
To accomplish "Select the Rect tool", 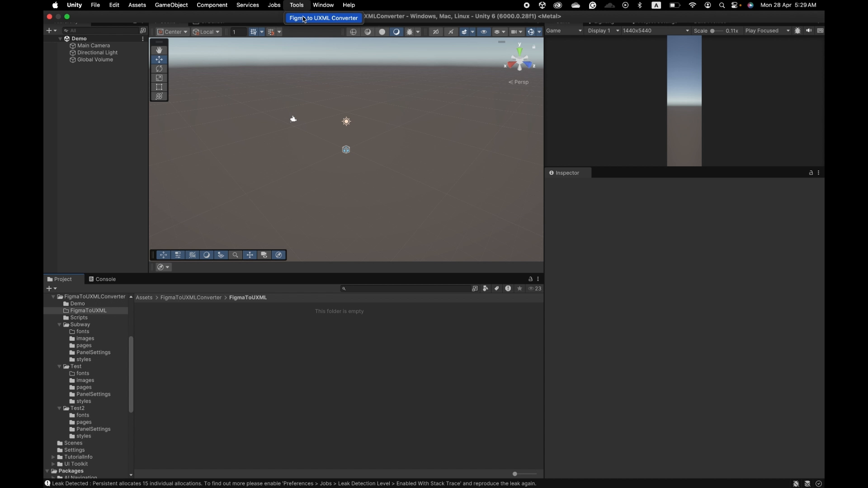I will tap(159, 87).
